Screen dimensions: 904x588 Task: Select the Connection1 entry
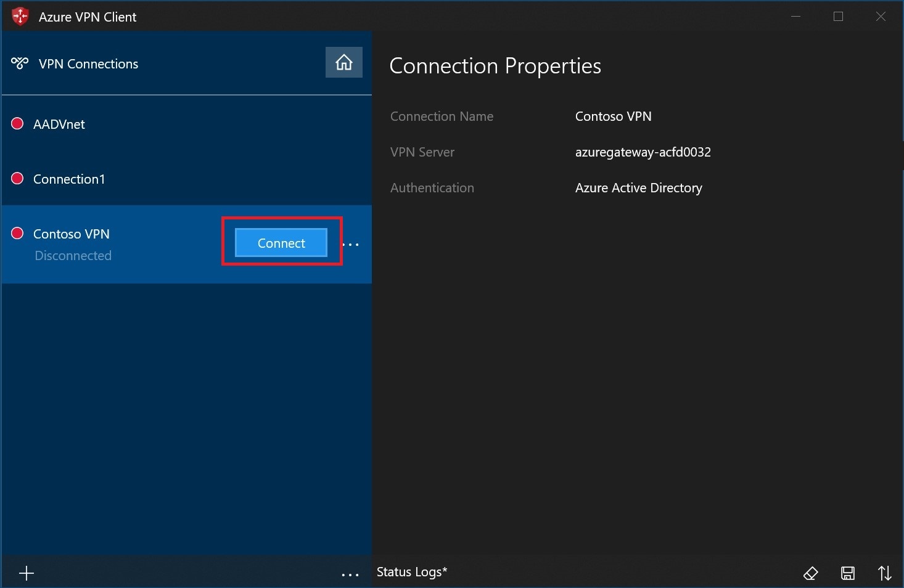point(69,179)
